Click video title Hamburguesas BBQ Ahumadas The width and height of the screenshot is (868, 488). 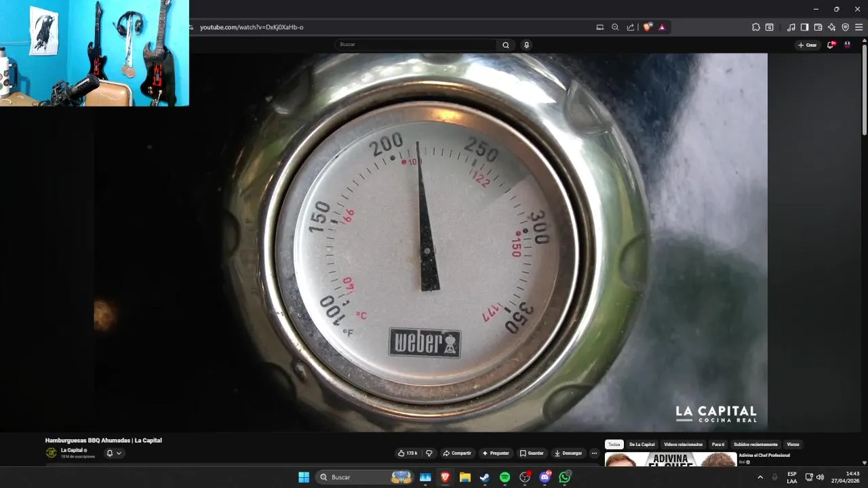[104, 441]
